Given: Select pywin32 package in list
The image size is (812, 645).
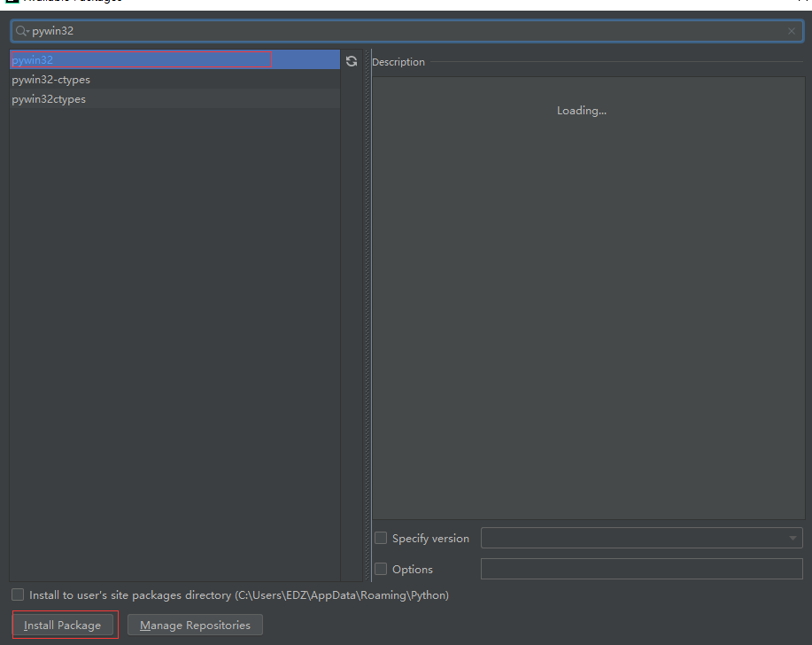Looking at the screenshot, I should click(x=175, y=59).
